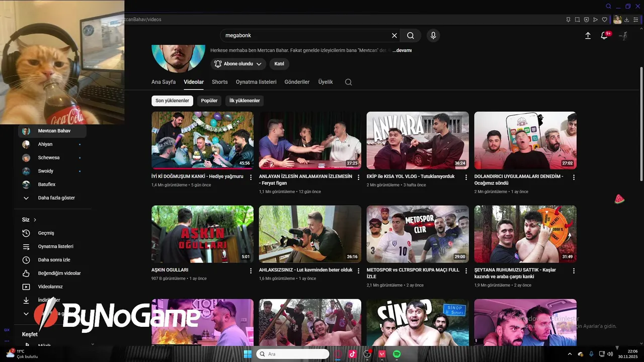Click the ad blocker shield icon
Viewport: 644px width, 362px height.
tap(587, 20)
